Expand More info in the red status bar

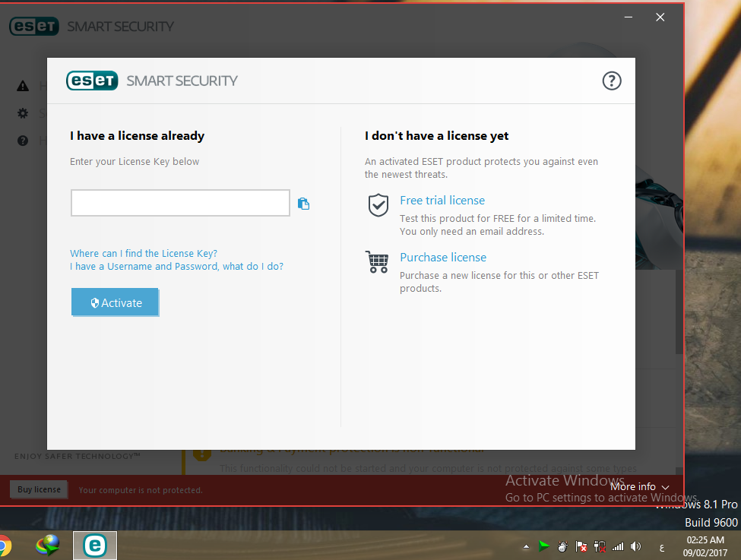[639, 487]
